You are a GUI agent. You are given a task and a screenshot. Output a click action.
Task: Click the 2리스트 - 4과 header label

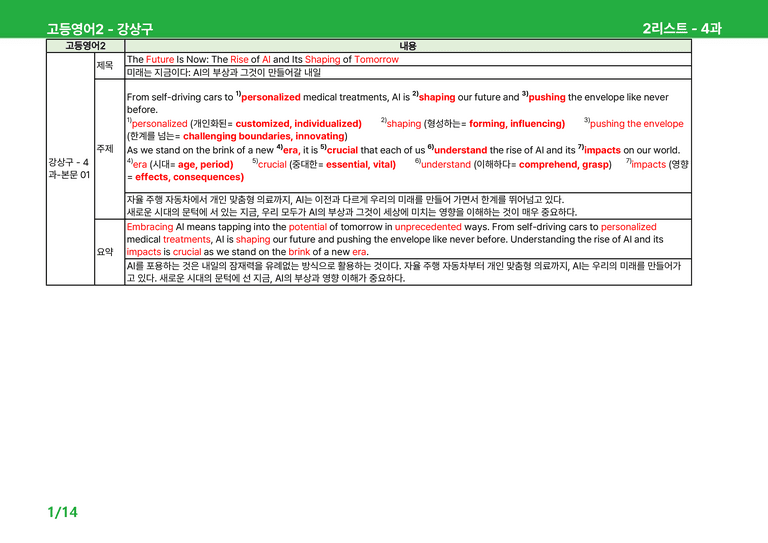[682, 28]
